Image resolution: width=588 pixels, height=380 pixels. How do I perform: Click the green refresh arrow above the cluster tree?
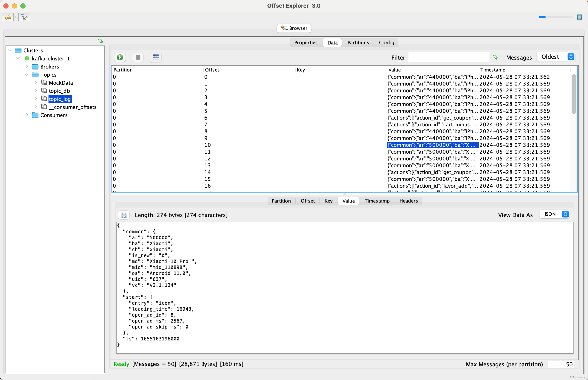tap(101, 41)
